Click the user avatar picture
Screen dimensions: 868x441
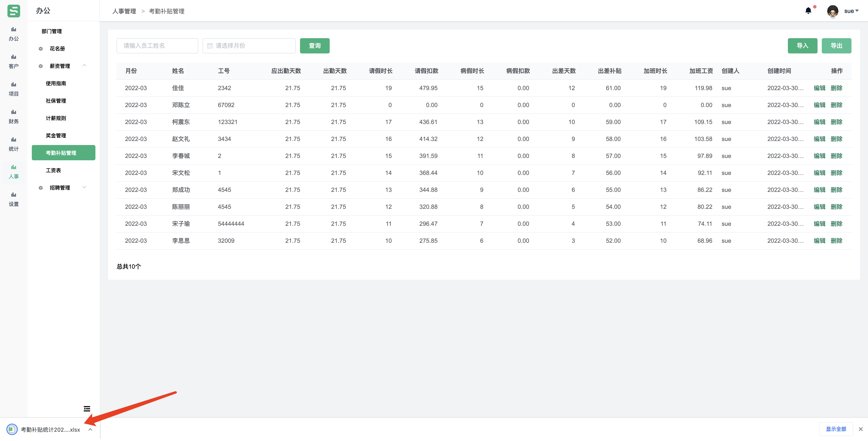tap(833, 11)
